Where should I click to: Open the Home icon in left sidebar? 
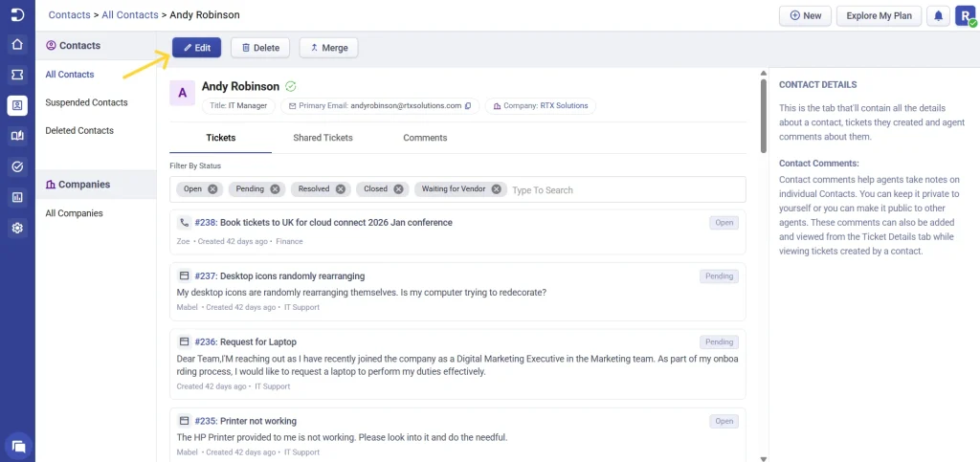click(x=17, y=44)
